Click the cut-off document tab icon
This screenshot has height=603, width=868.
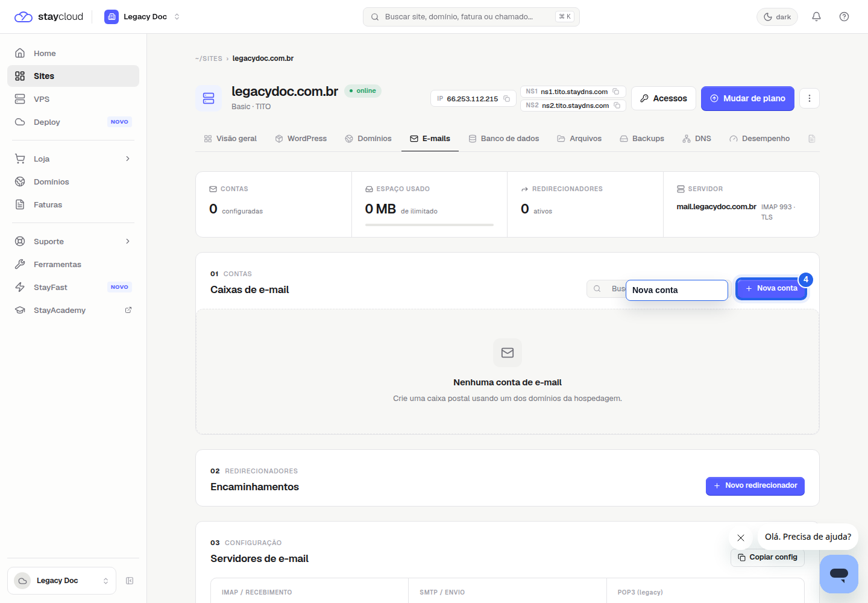tap(811, 139)
